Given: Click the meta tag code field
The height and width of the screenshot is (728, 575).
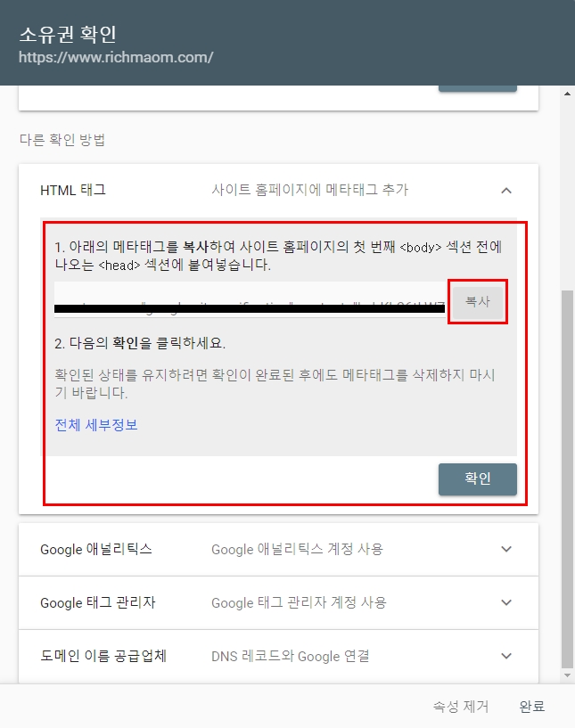Looking at the screenshot, I should click(250, 300).
